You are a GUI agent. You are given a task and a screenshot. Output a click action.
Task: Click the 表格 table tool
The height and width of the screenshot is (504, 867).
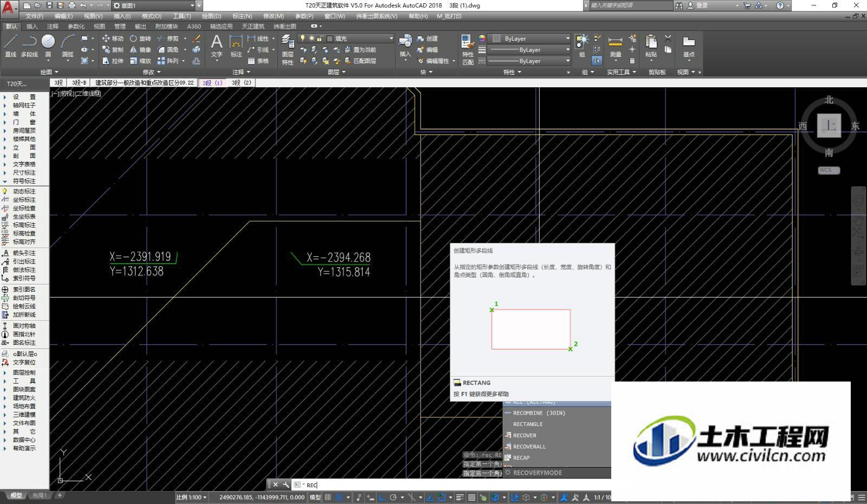258,61
